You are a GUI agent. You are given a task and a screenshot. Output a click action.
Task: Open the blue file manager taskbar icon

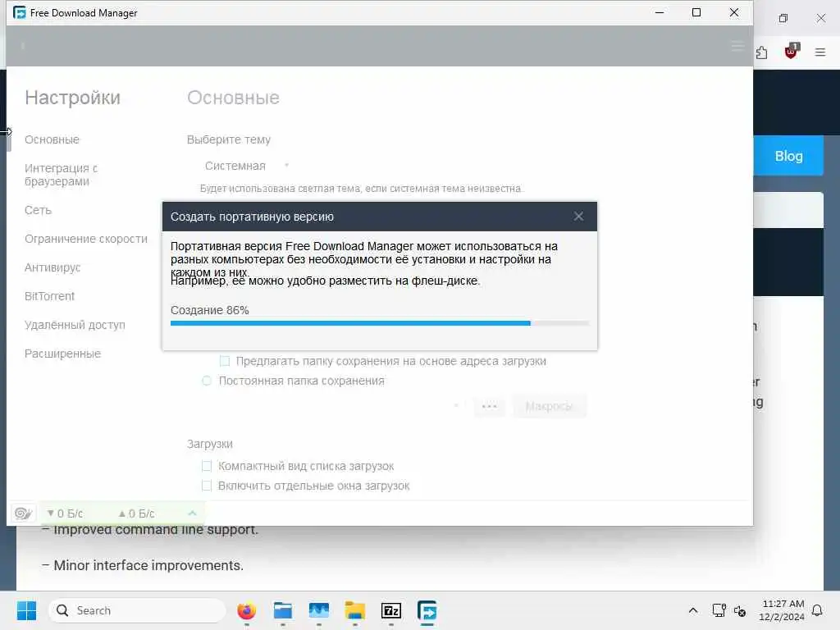pyautogui.click(x=282, y=610)
